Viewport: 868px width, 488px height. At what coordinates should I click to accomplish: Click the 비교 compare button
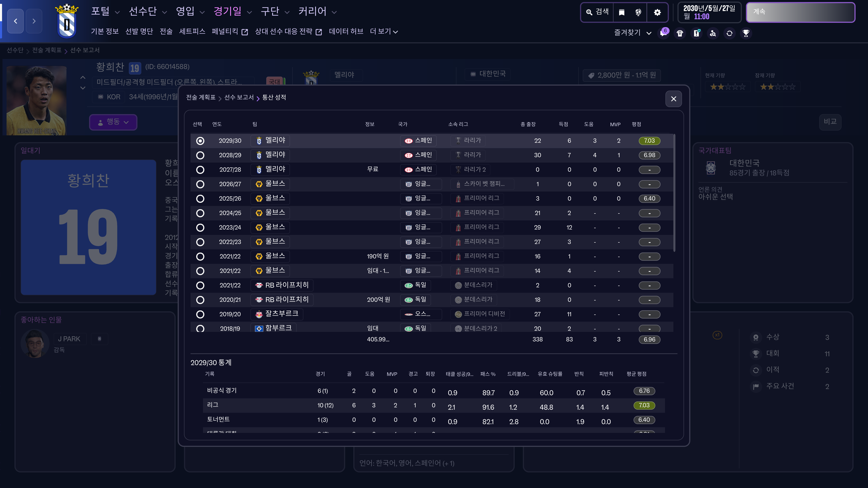(830, 122)
